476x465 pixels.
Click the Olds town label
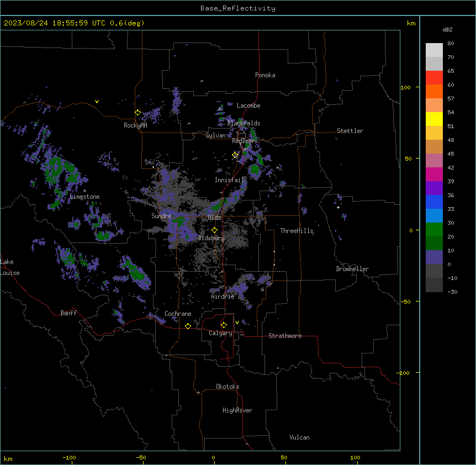(214, 218)
